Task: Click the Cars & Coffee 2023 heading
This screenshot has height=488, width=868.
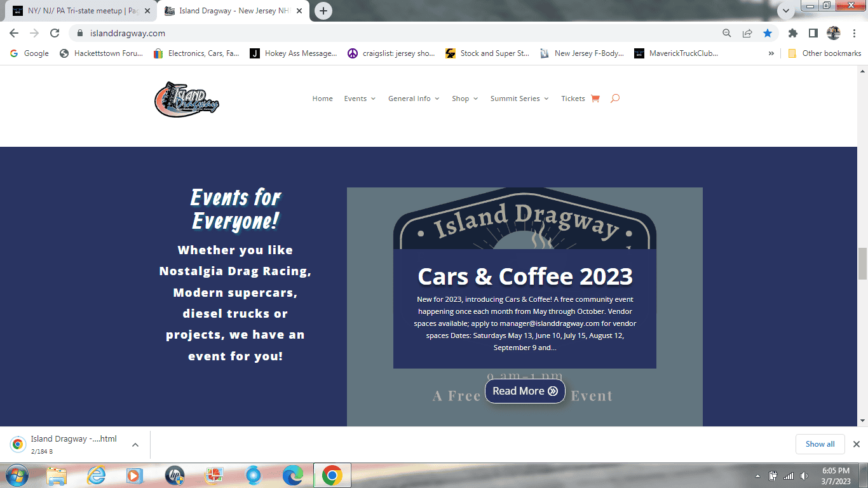Action: tap(525, 276)
